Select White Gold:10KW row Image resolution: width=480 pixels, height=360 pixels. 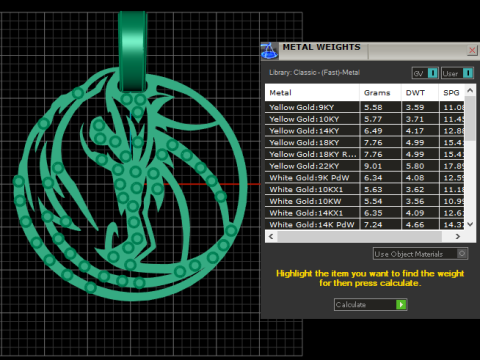click(x=364, y=201)
